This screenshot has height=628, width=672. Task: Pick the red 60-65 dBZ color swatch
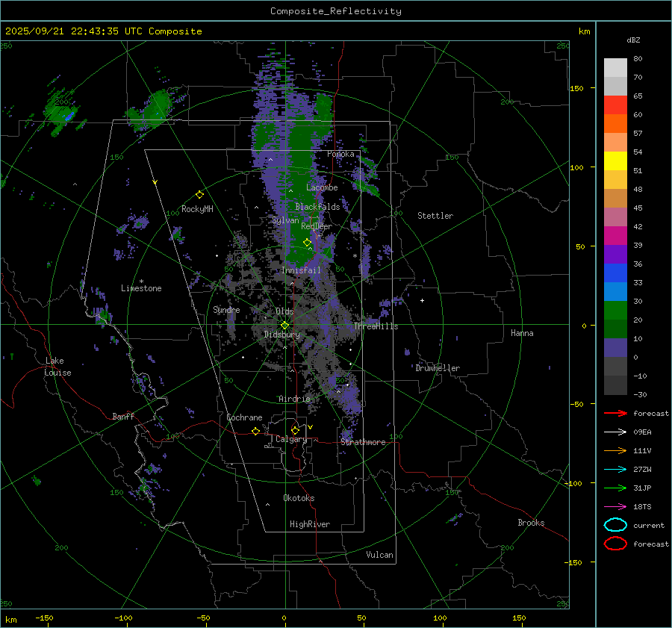(615, 105)
